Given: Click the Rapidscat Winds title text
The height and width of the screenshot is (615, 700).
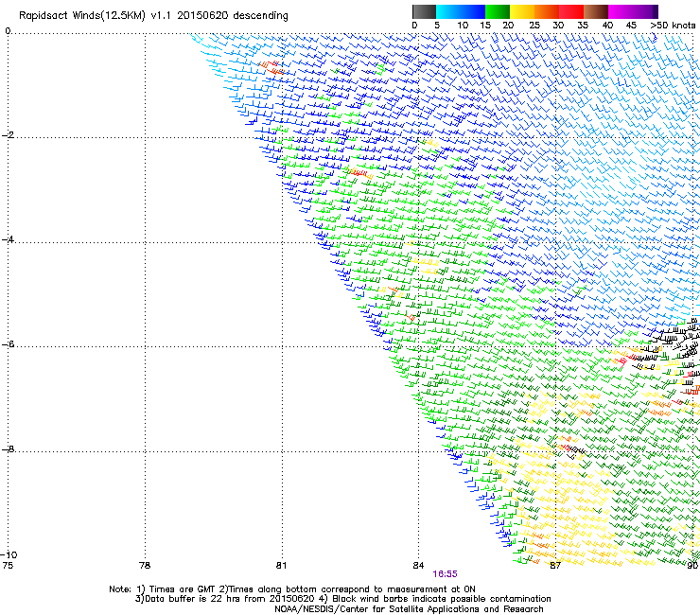Looking at the screenshot, I should [153, 16].
